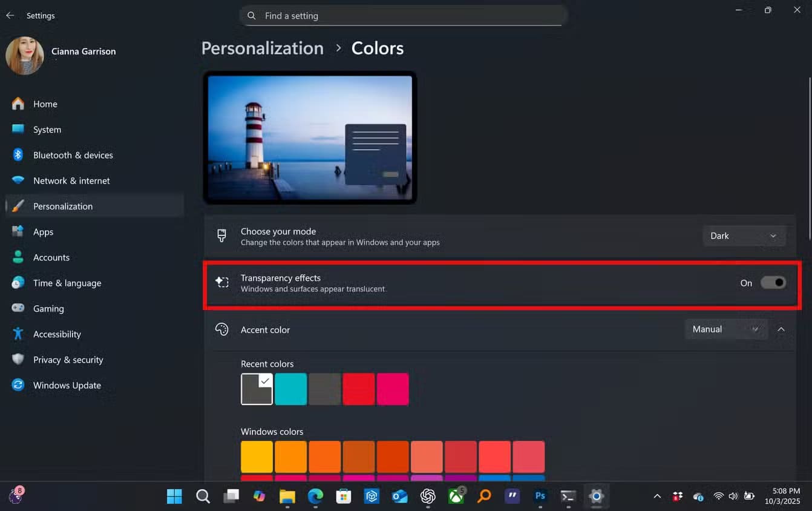This screenshot has width=812, height=511.
Task: Open Photoshop from the taskbar
Action: pyautogui.click(x=540, y=496)
